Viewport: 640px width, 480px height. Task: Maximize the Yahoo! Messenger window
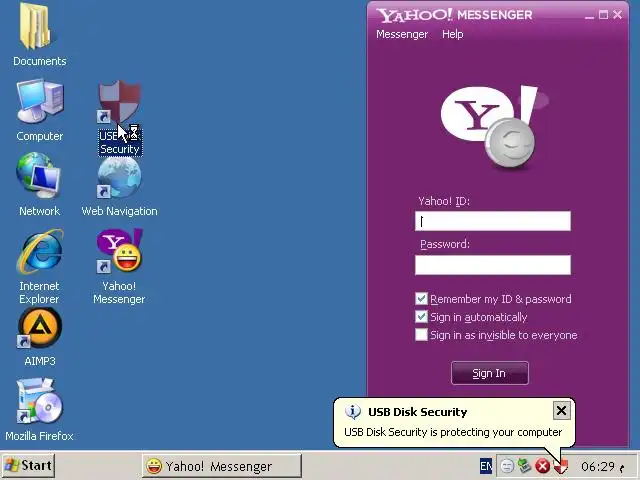tap(603, 15)
